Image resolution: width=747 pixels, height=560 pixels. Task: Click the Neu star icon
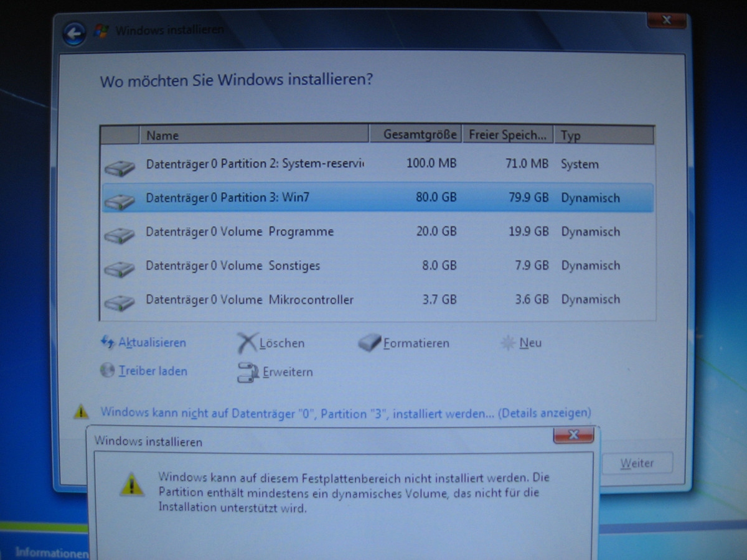(x=509, y=342)
